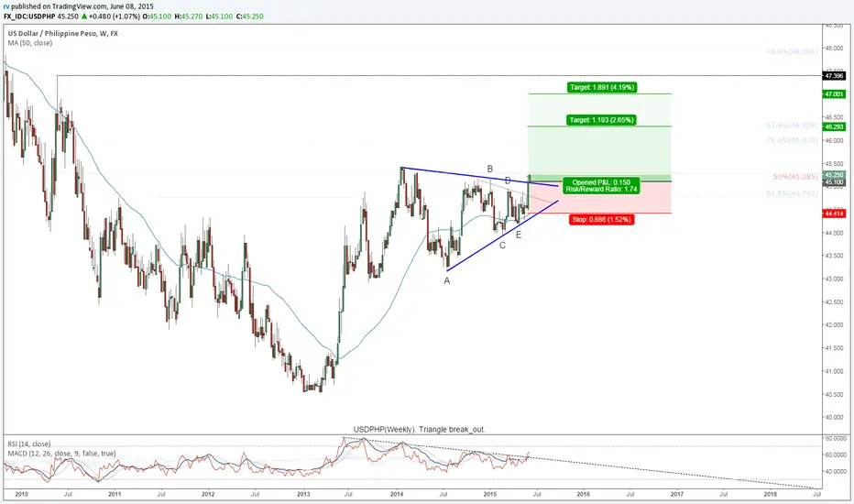Click the green 46.293 price tag

tap(834, 127)
